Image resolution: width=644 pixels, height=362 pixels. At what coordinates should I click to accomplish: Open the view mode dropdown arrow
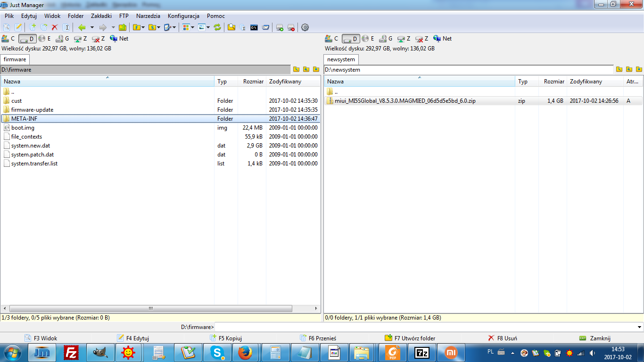[x=192, y=27]
